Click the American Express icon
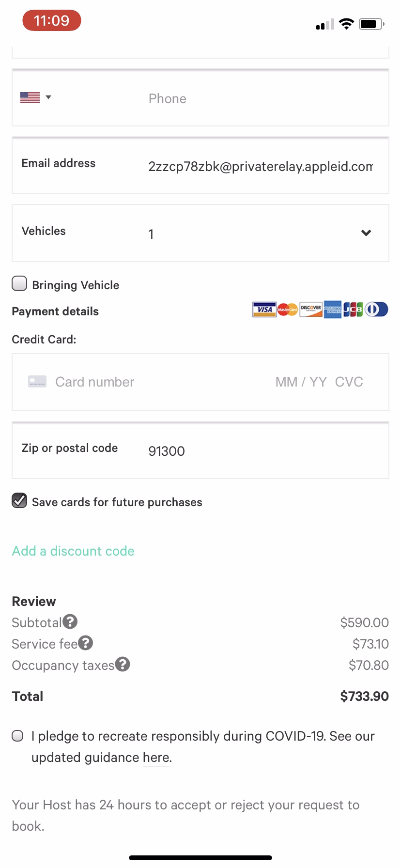401x868 pixels. 333,310
